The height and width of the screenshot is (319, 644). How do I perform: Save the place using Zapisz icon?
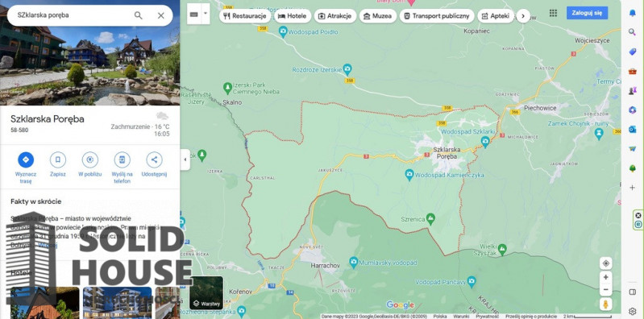(x=58, y=159)
